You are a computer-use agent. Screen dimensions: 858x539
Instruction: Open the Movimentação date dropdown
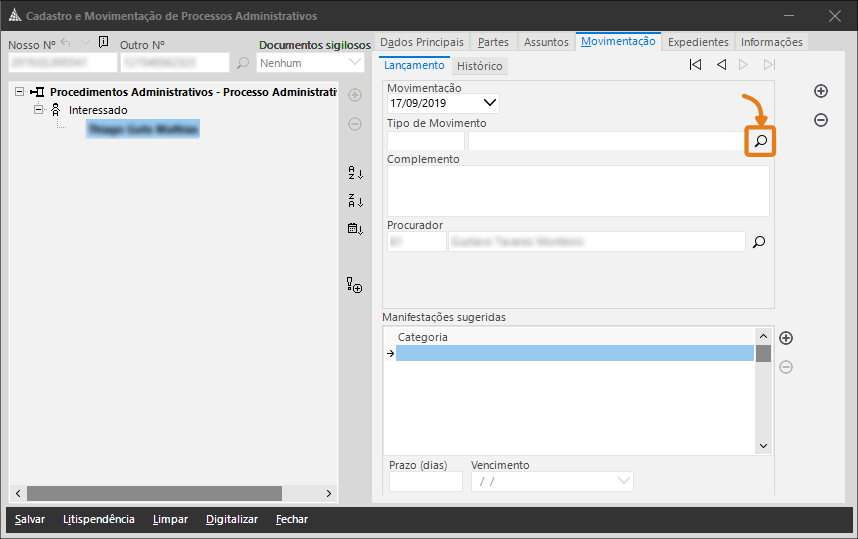click(490, 103)
